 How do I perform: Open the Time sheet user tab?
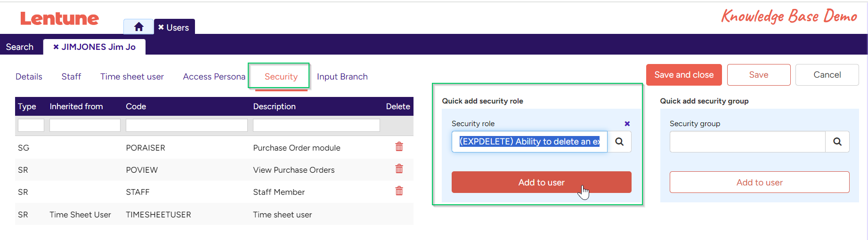tap(132, 77)
